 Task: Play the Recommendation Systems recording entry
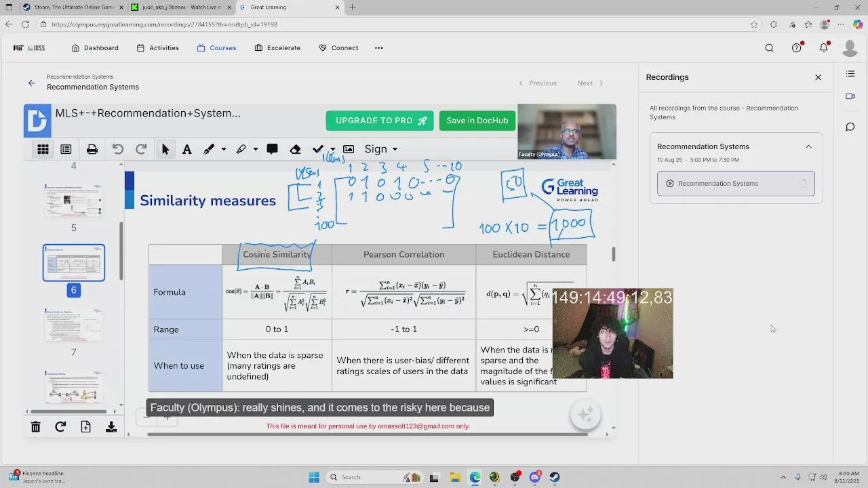[736, 184]
